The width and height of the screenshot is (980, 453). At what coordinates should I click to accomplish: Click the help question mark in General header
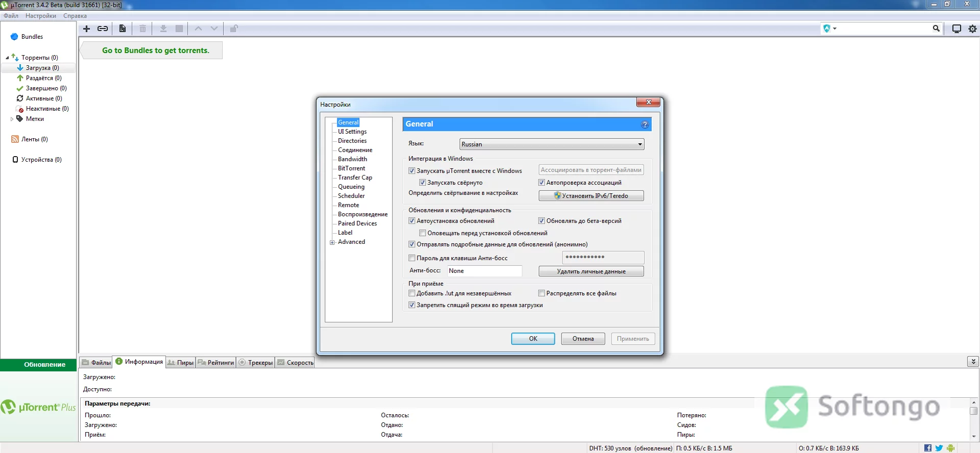click(645, 124)
